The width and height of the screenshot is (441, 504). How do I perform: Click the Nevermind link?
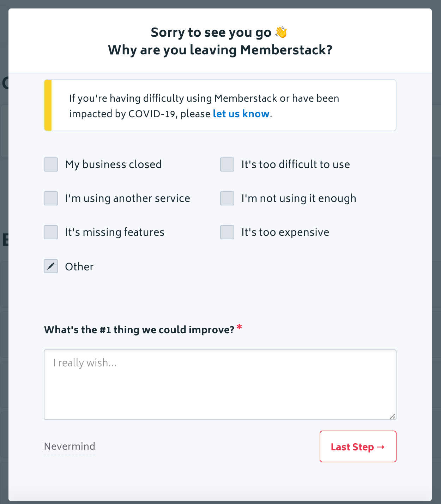tap(70, 446)
